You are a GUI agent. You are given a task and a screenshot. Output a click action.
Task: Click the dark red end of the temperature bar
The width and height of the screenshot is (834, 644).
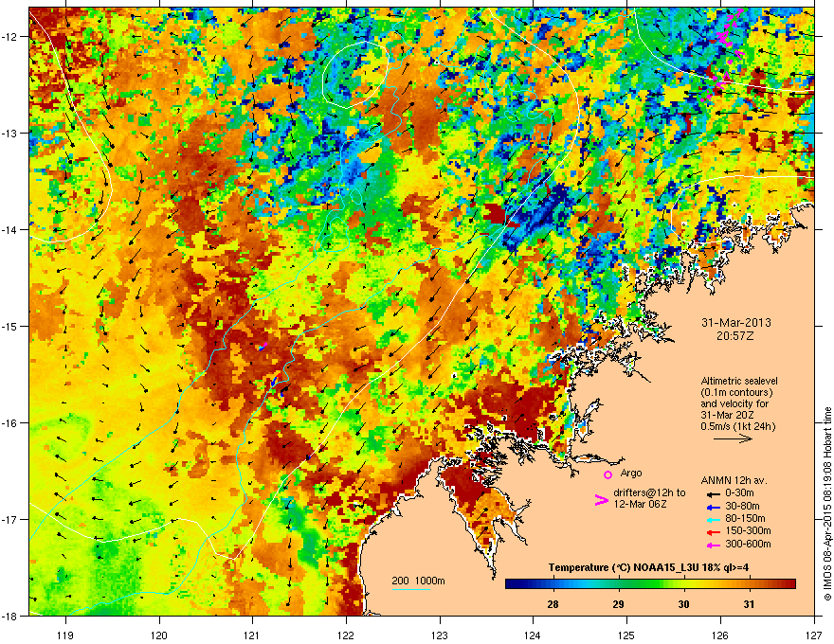coord(792,584)
